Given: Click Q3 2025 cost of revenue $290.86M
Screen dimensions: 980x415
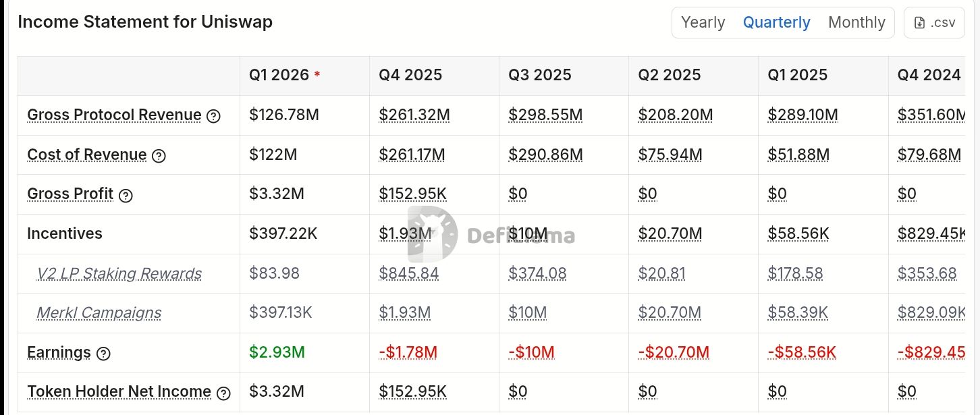Looking at the screenshot, I should (545, 155).
